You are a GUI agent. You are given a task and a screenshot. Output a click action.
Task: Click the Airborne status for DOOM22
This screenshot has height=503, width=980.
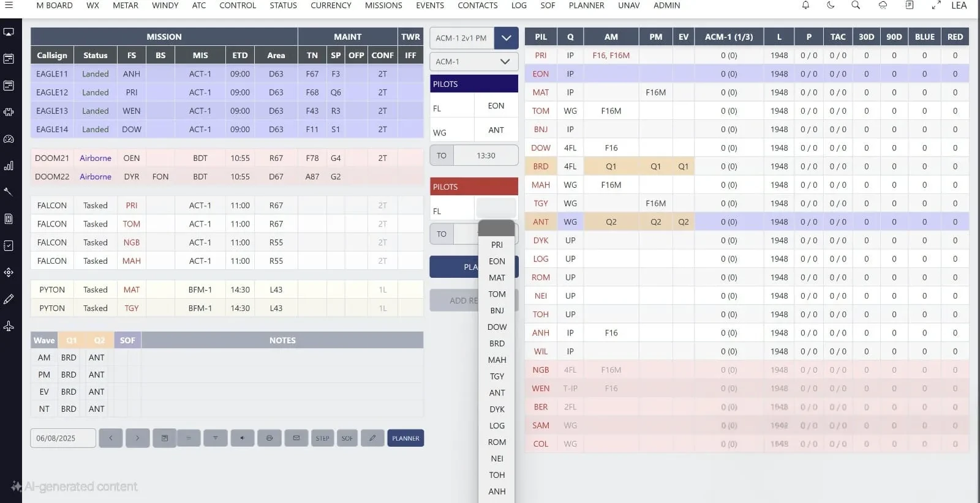(x=96, y=177)
